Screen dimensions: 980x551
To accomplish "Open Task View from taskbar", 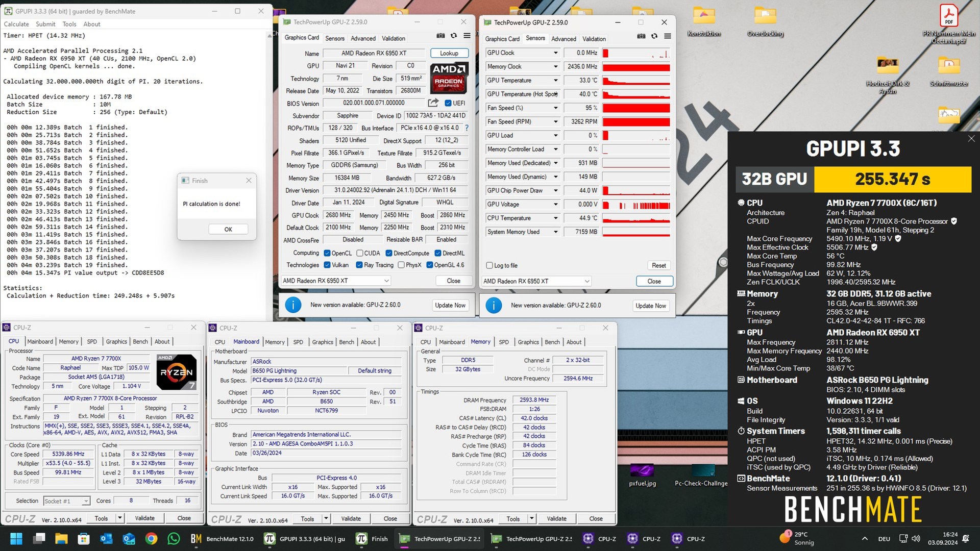I will tap(39, 539).
